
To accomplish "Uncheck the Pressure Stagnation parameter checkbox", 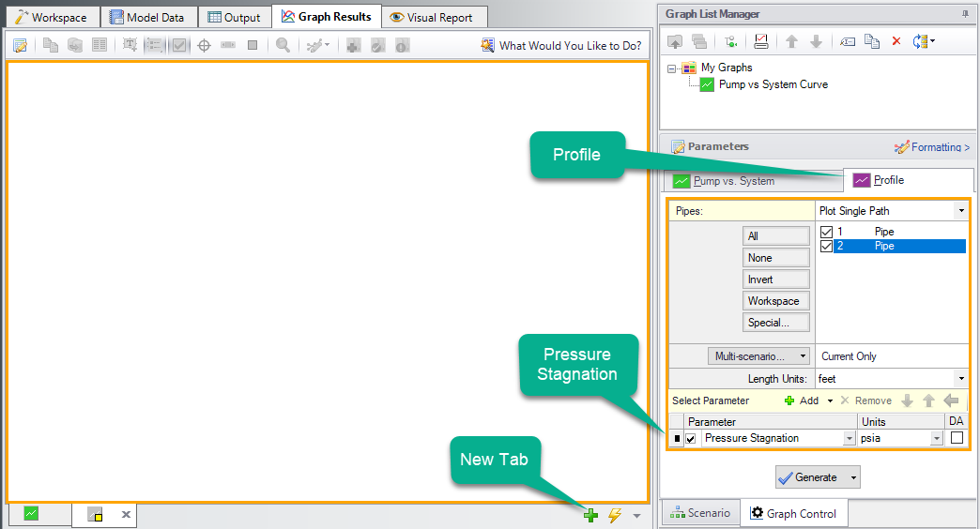I will [x=692, y=438].
